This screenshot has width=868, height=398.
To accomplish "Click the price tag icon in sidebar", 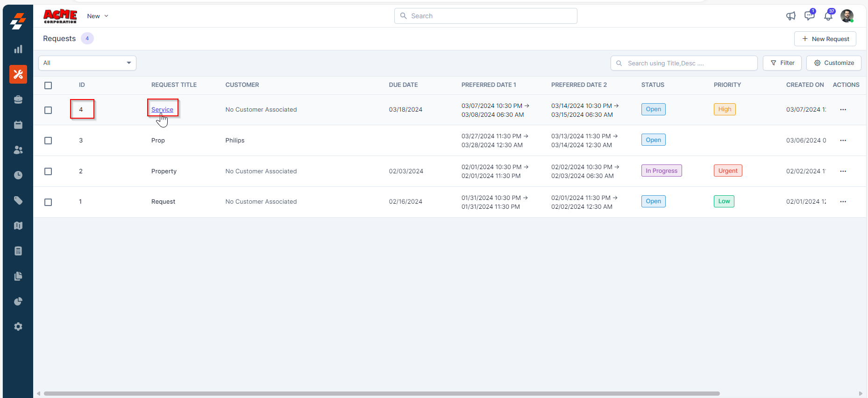I will [18, 200].
